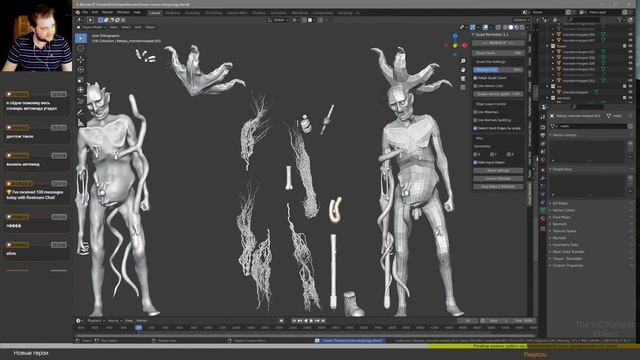
Task: Open the Edit menu
Action: click(95, 13)
